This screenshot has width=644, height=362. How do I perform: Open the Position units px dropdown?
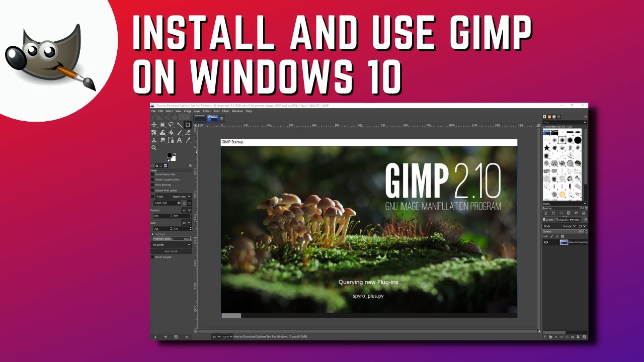(187, 210)
